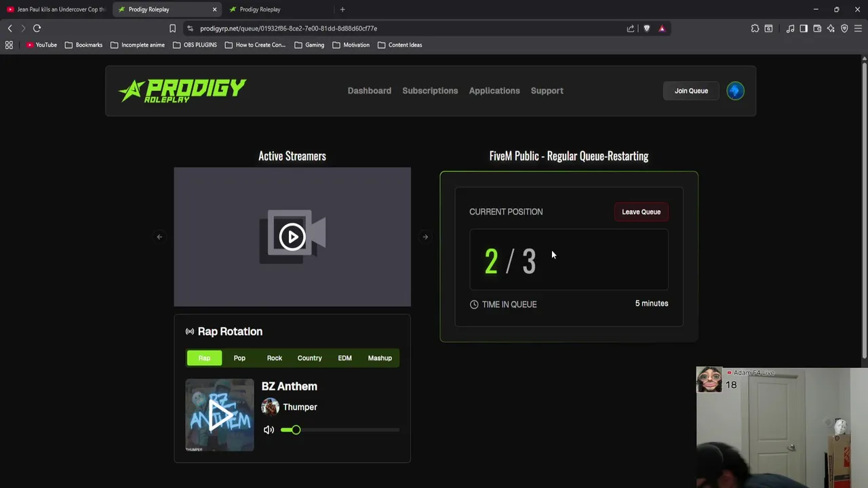Open the Dashboard nav link
The width and height of the screenshot is (868, 488).
[370, 91]
